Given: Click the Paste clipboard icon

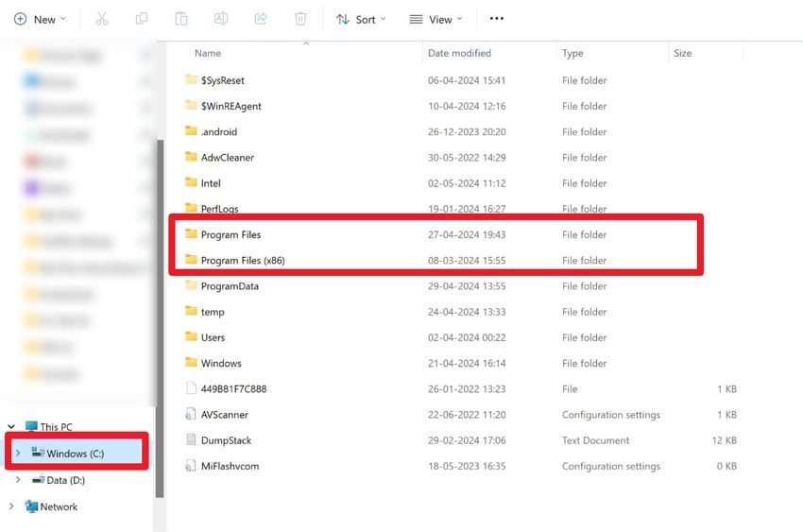Looking at the screenshot, I should 180,20.
